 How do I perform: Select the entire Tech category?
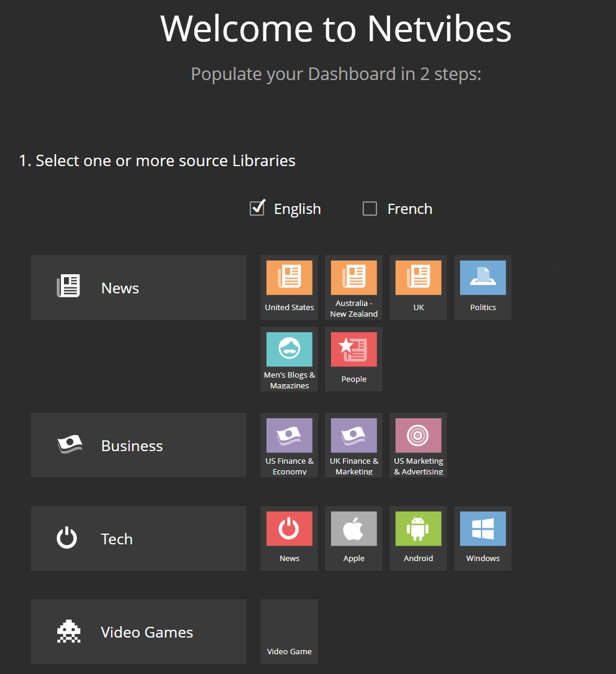click(139, 538)
